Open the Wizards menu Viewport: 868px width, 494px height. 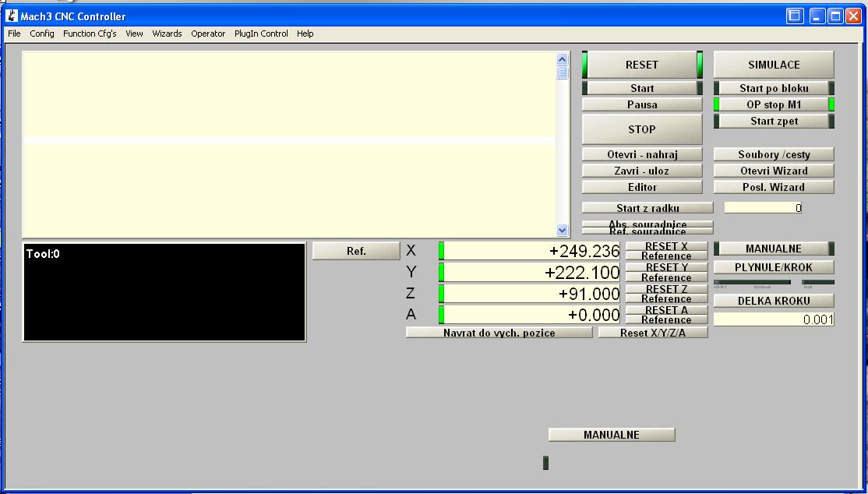[167, 34]
